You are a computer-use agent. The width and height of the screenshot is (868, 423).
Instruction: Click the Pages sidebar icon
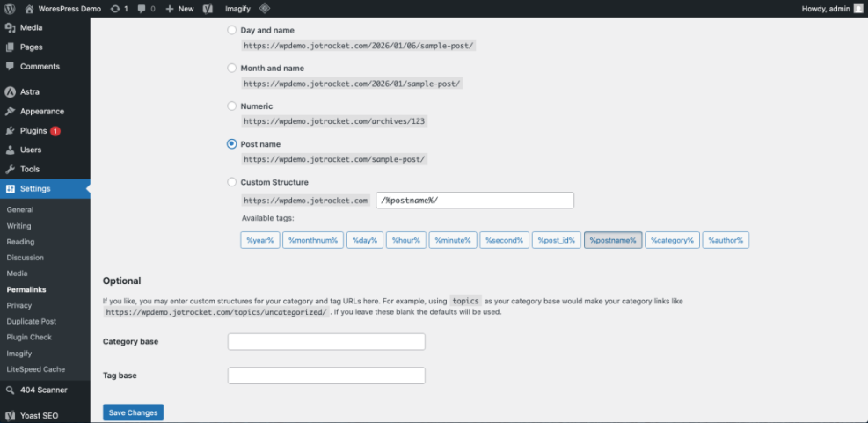coord(10,47)
